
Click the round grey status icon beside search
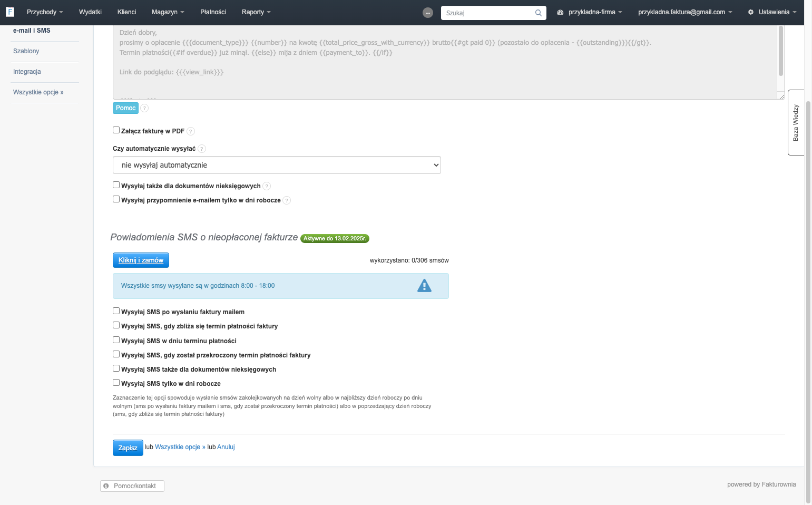(x=428, y=13)
